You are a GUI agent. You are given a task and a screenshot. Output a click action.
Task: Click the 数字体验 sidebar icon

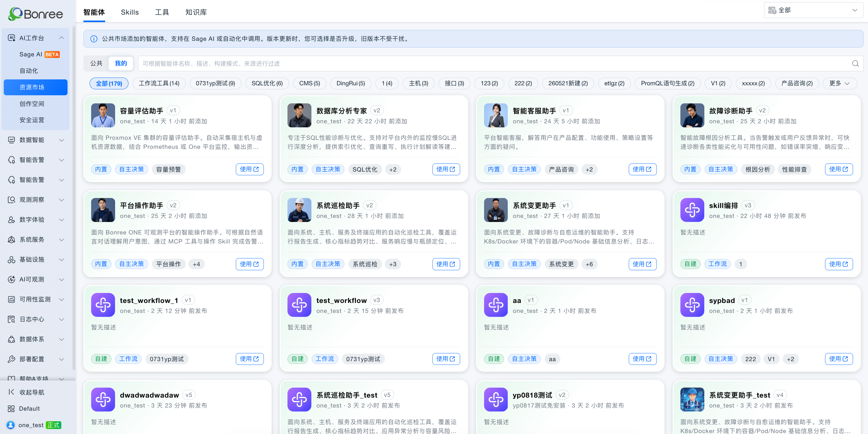(12, 219)
